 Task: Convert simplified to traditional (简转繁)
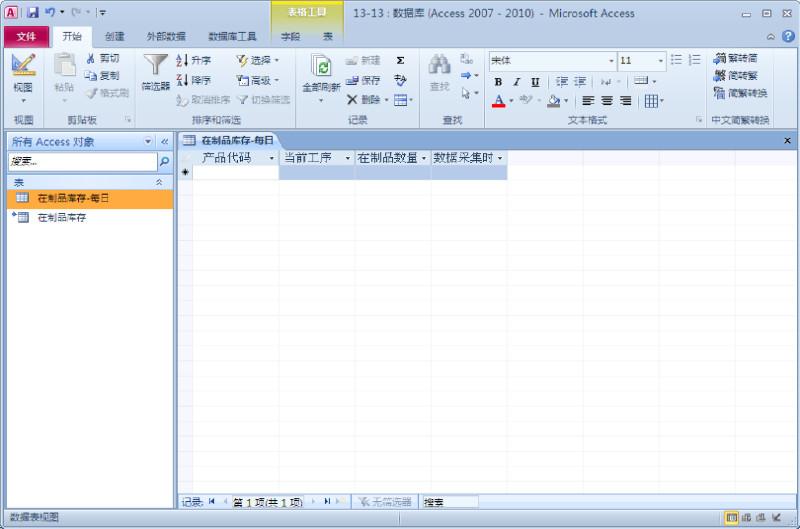click(736, 75)
